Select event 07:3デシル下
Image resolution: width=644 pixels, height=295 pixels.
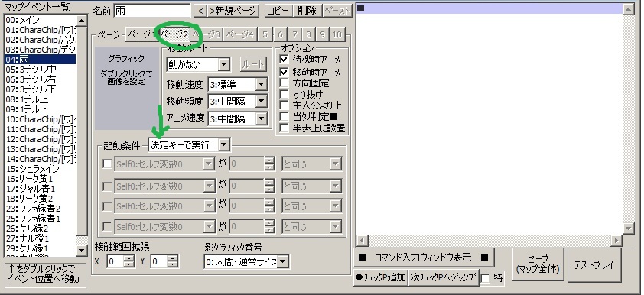pos(40,89)
